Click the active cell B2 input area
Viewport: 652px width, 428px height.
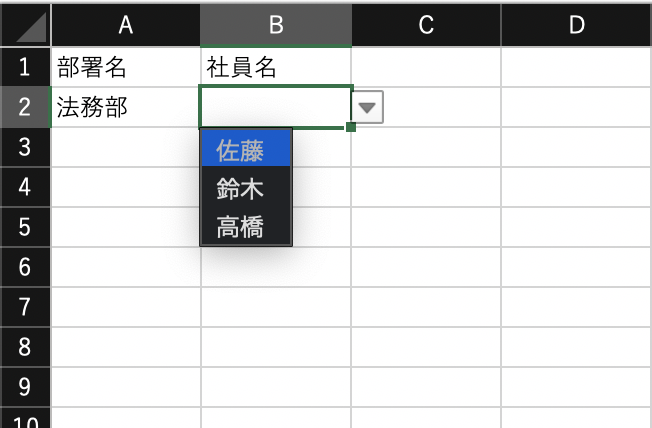pos(276,107)
